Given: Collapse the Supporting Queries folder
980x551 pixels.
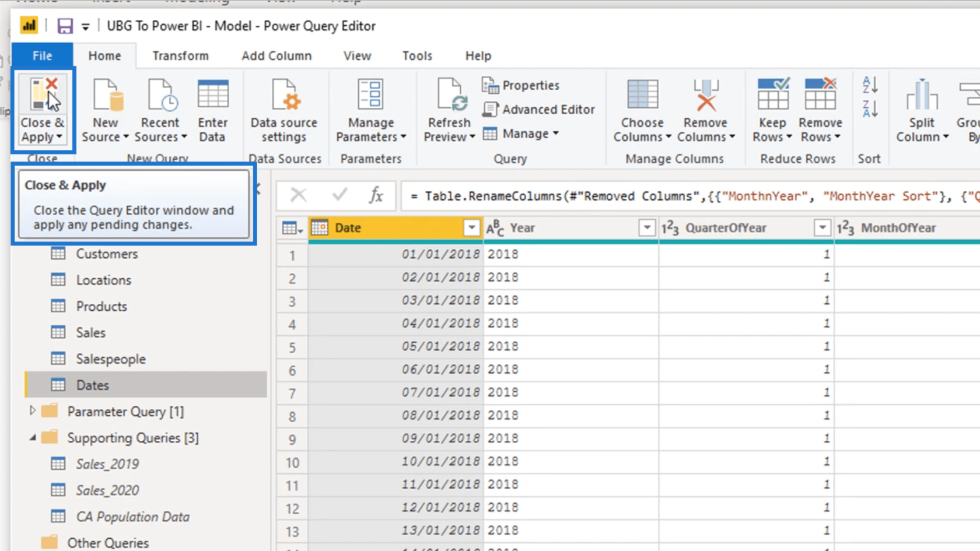Looking at the screenshot, I should pyautogui.click(x=33, y=437).
